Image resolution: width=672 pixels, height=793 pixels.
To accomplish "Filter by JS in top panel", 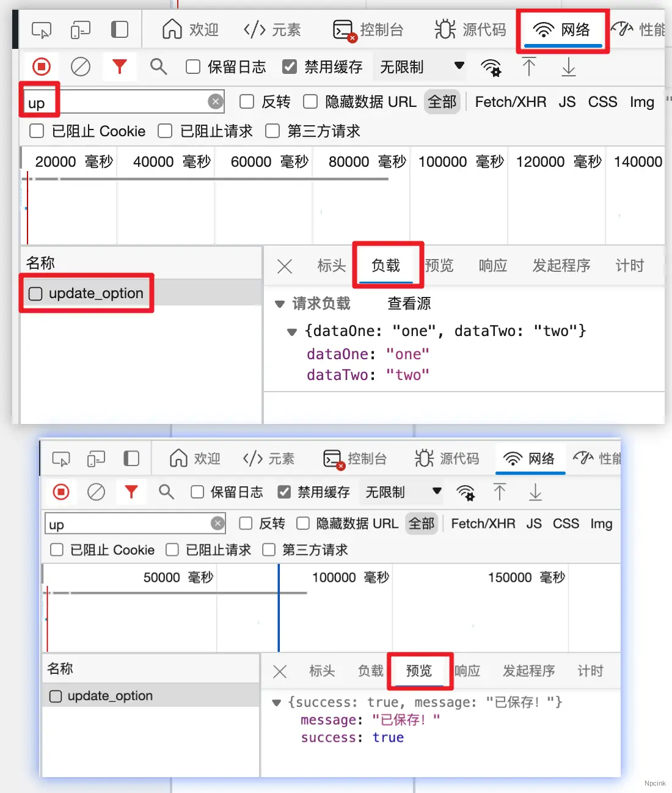I will click(x=567, y=101).
